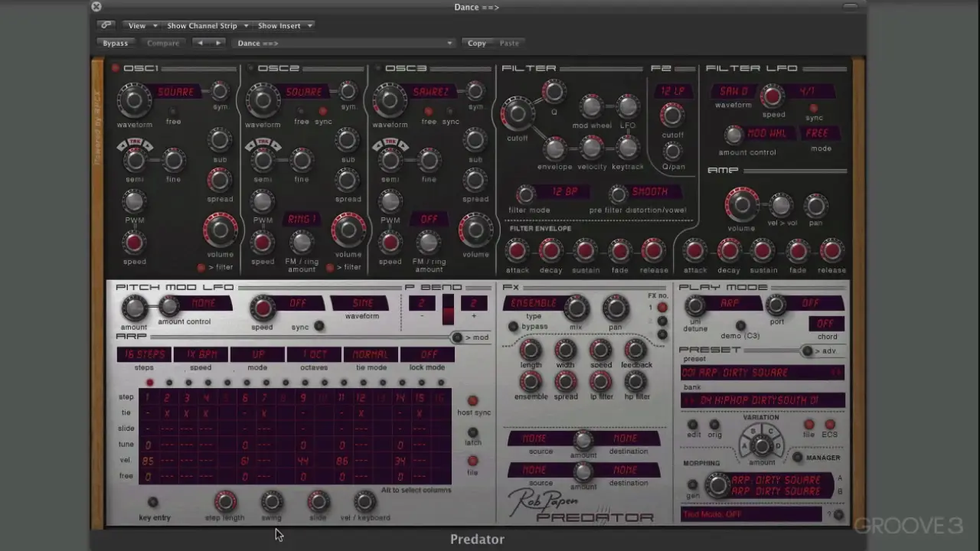The image size is (980, 551).
Task: Click the vel / keyboard knob
Action: pyautogui.click(x=364, y=502)
